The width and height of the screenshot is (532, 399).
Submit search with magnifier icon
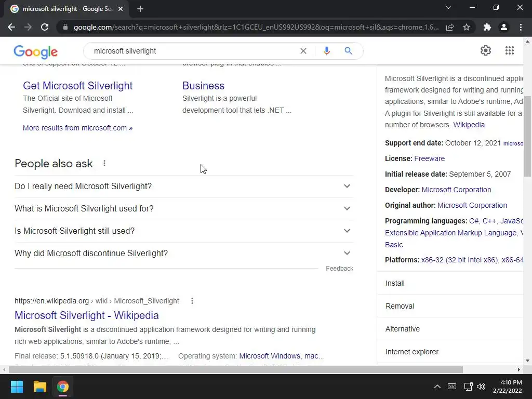tap(348, 51)
